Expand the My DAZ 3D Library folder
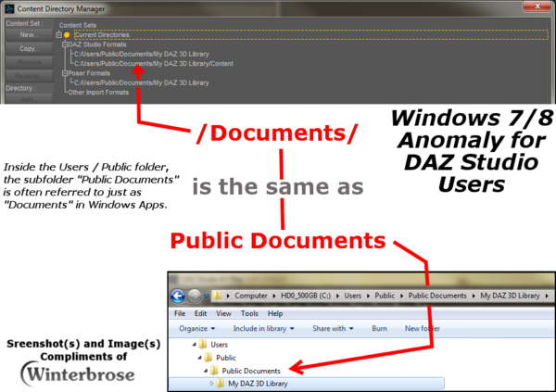 pyautogui.click(x=211, y=384)
